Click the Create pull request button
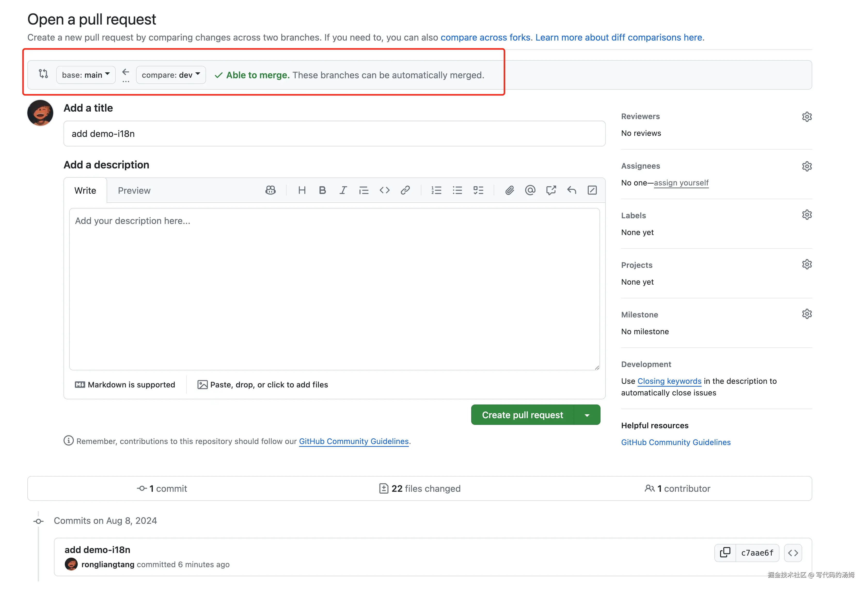 coord(522,415)
